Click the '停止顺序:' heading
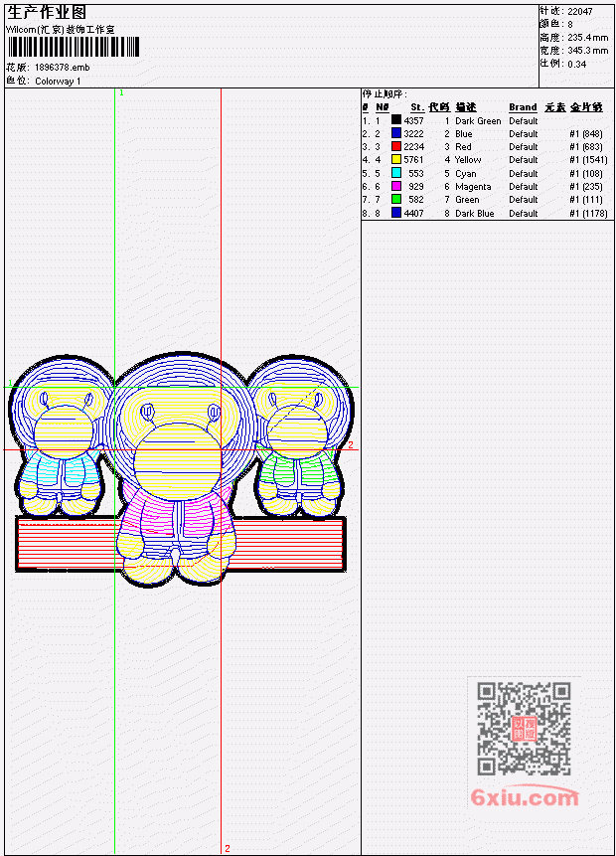This screenshot has height=856, width=616. tap(385, 93)
